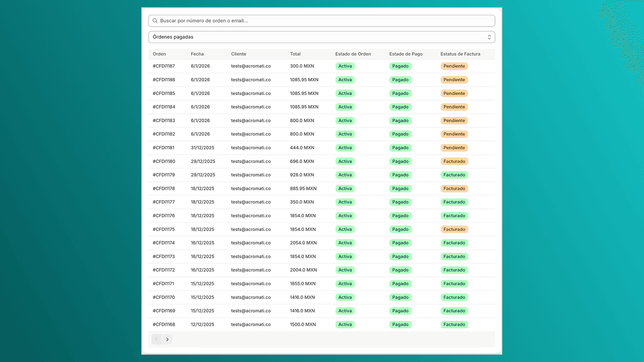The image size is (644, 362).
Task: Toggle the Facturado status on order #CFDI1170
Action: [x=454, y=297]
